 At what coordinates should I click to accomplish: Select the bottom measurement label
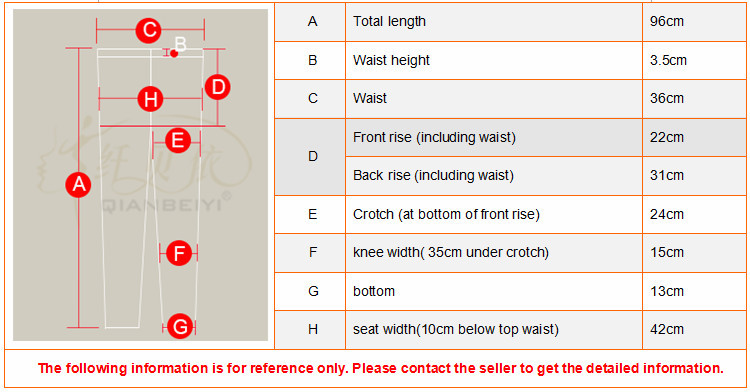coord(374,291)
